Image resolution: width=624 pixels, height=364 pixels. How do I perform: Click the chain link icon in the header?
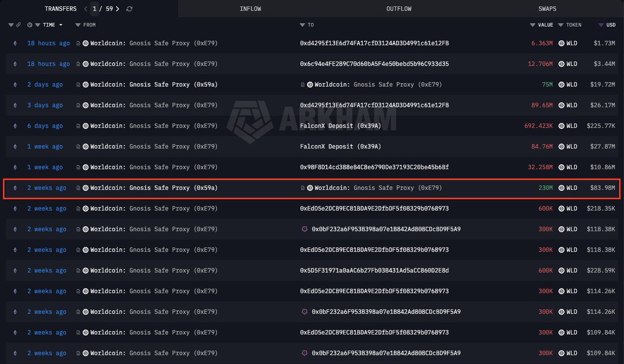click(18, 24)
